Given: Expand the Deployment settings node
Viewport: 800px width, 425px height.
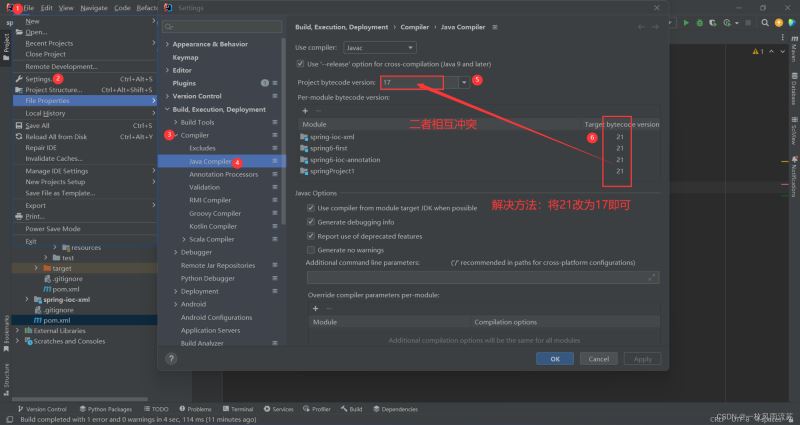Looking at the screenshot, I should (176, 291).
